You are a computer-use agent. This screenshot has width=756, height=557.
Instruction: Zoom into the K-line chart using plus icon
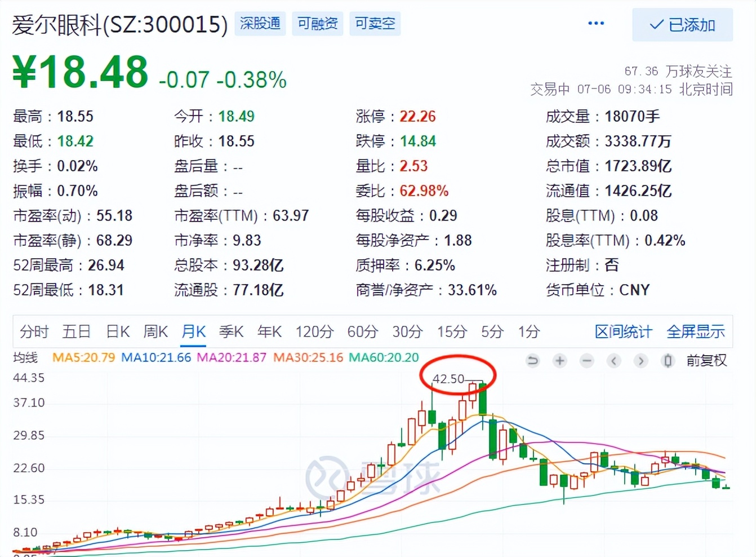(559, 361)
